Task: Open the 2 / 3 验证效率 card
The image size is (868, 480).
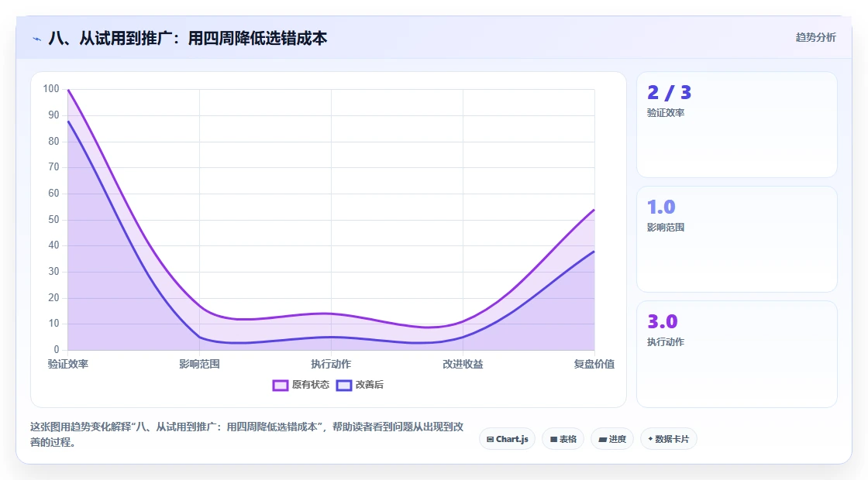Action: pyautogui.click(x=737, y=125)
